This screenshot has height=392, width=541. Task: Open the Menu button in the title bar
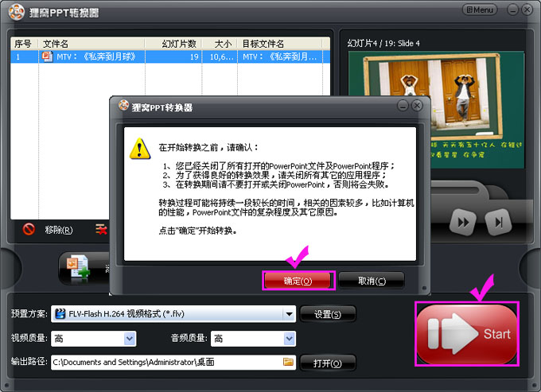(480, 10)
